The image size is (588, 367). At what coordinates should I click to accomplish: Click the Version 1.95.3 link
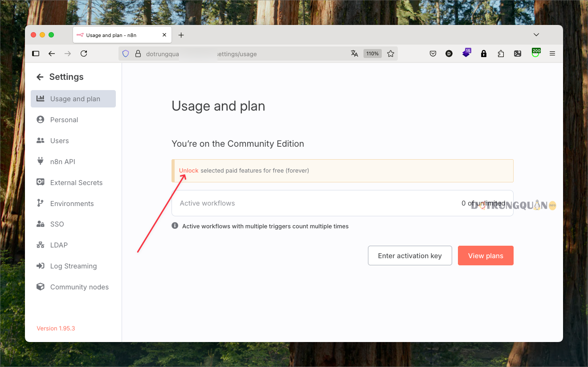coord(56,329)
